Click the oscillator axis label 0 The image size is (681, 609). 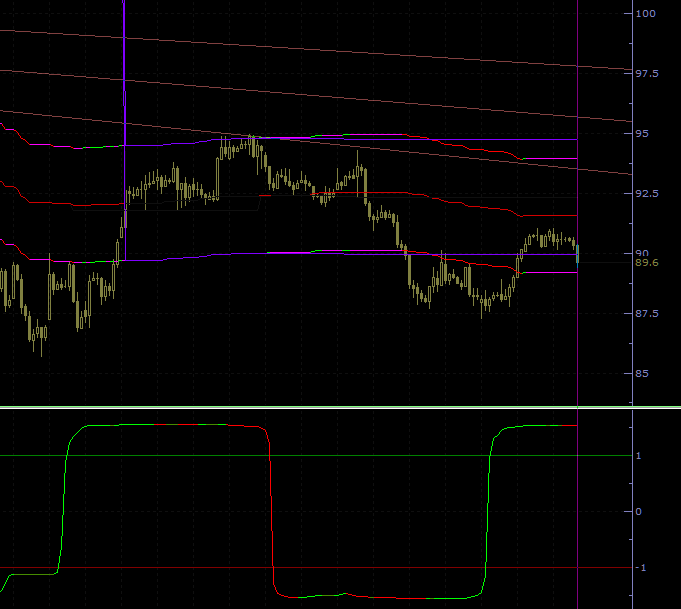click(638, 512)
